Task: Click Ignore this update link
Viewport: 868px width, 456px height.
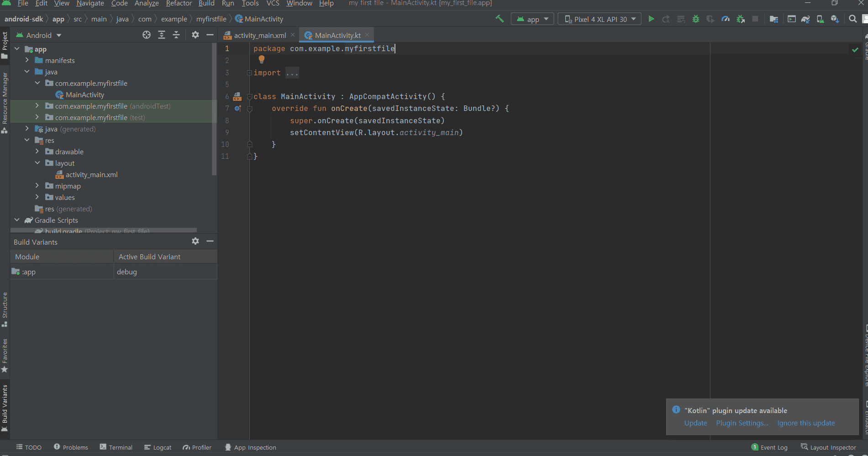Action: click(806, 423)
